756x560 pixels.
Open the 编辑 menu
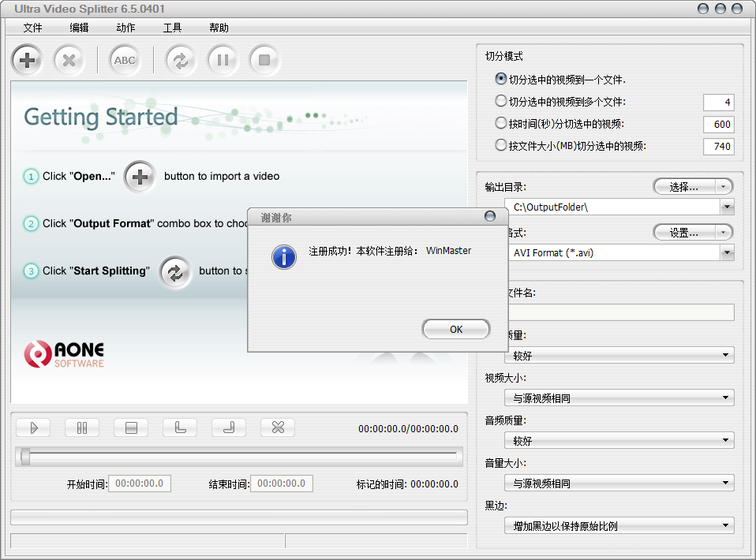click(x=79, y=28)
